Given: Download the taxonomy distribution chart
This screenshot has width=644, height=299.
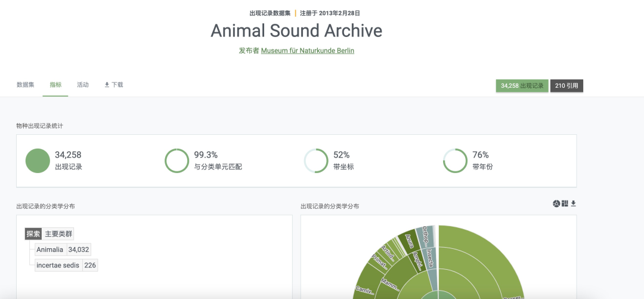Looking at the screenshot, I should coord(574,204).
